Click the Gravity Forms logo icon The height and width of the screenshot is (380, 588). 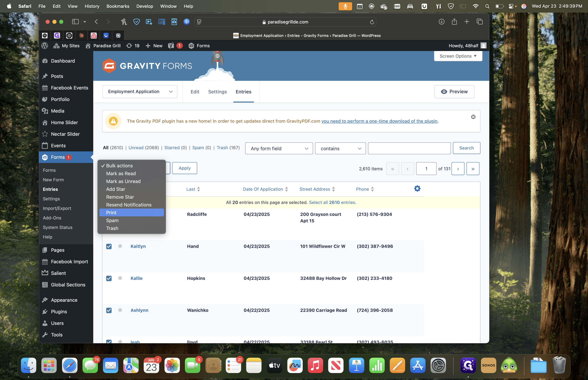(109, 66)
